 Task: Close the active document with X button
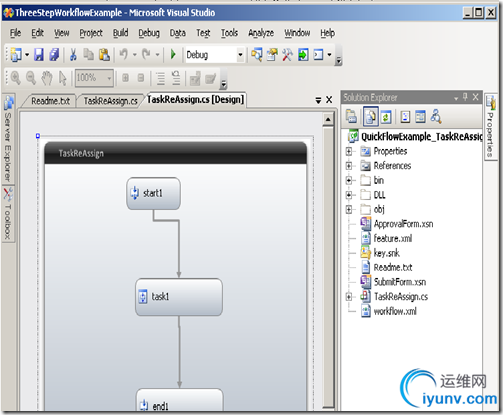(329, 100)
